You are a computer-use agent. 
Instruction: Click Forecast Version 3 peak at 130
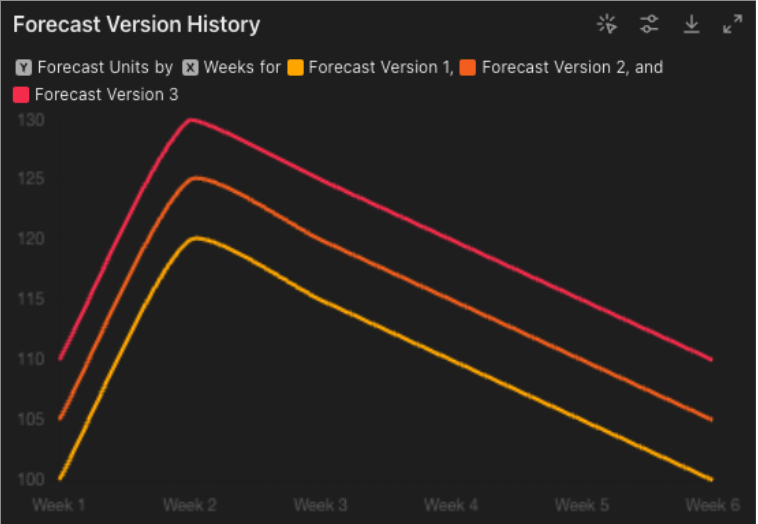point(190,120)
